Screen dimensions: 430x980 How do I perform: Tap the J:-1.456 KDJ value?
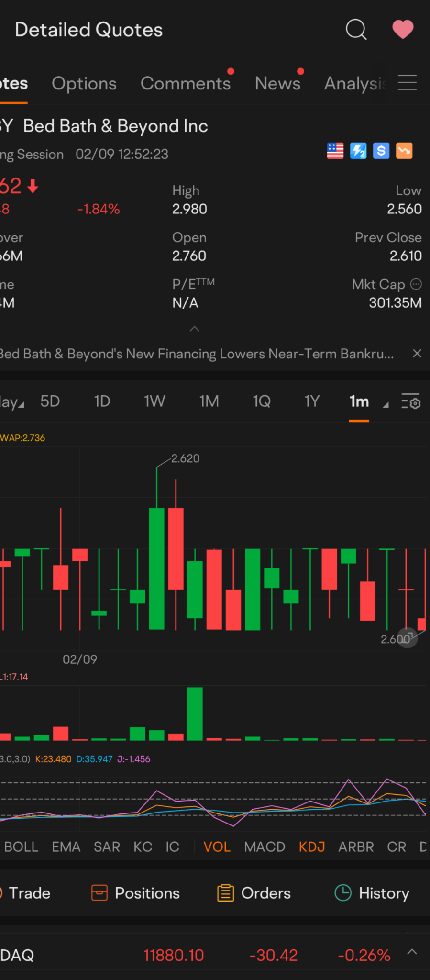pos(133,759)
